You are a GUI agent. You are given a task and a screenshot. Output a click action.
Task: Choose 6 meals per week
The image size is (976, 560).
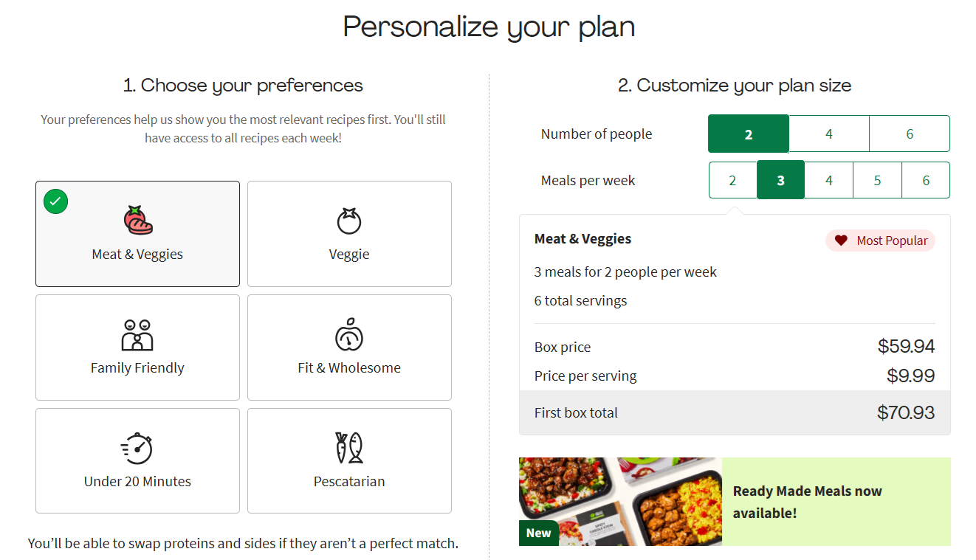tap(926, 181)
